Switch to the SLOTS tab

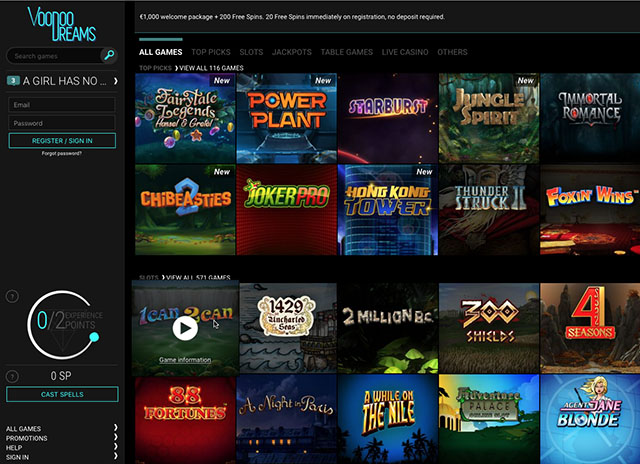tap(251, 52)
